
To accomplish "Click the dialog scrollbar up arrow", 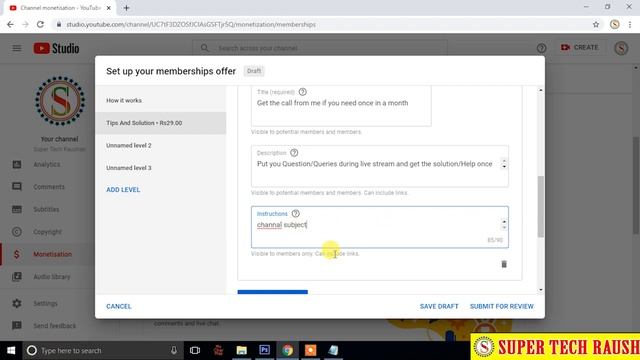I will click(541, 90).
